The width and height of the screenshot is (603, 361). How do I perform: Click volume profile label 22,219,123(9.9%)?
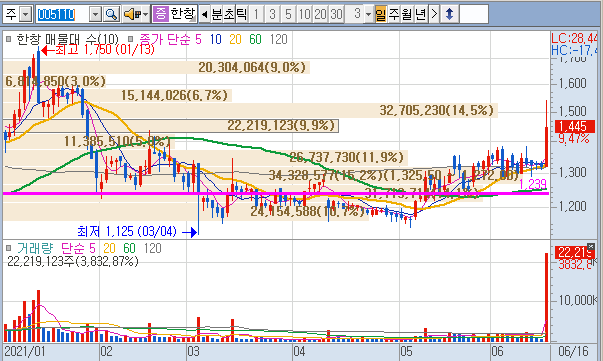pos(281,125)
